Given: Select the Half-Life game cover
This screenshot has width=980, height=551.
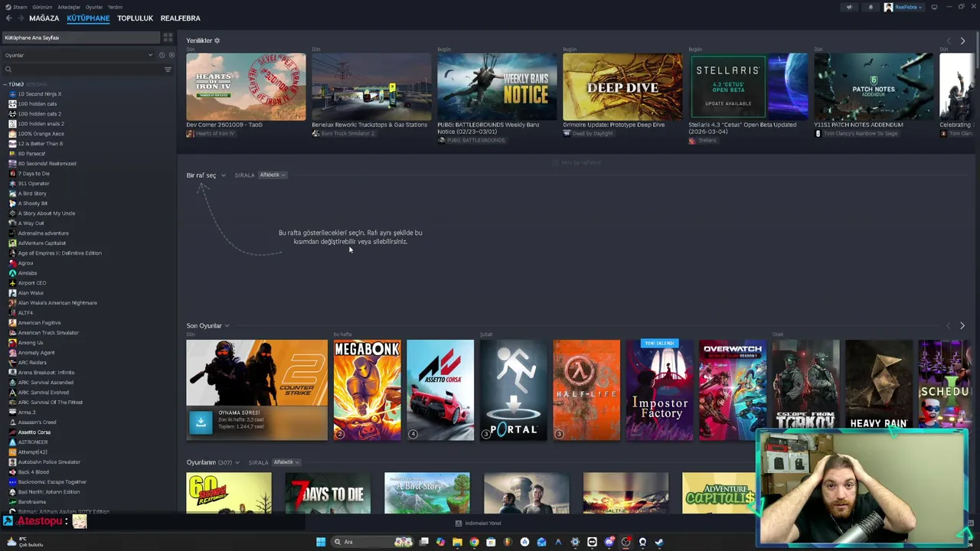Looking at the screenshot, I should click(586, 390).
